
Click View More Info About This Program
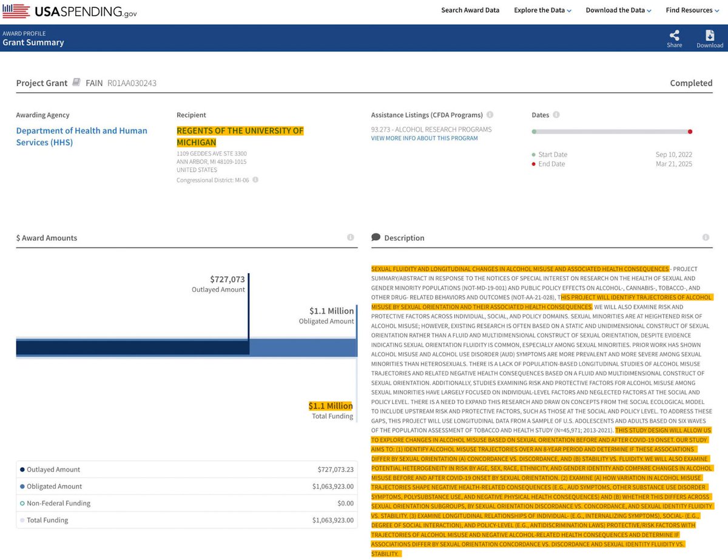point(424,138)
